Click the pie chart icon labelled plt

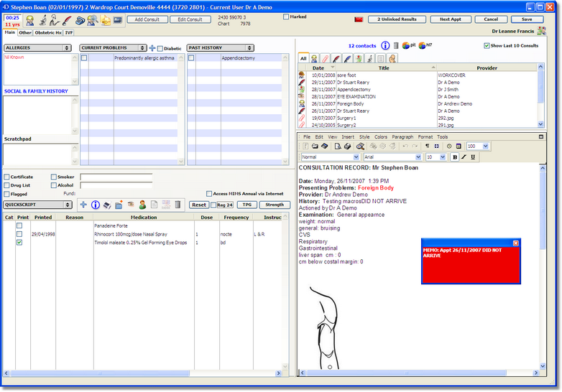tap(406, 45)
